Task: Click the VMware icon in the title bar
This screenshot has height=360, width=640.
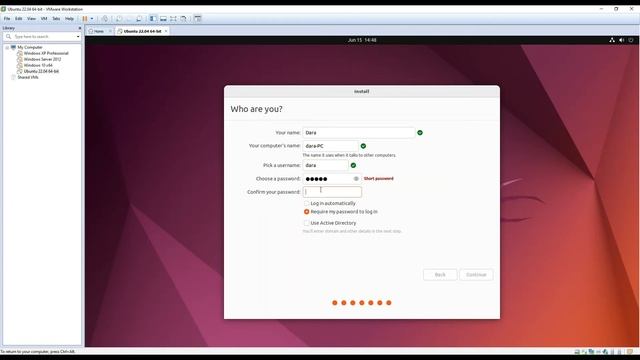Action: click(3, 9)
